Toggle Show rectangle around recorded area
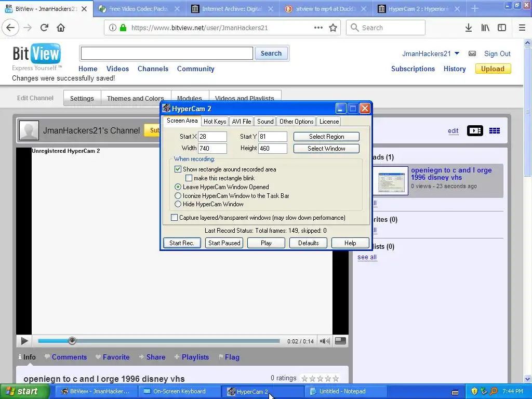Screen dimensions: 532x399 tap(178, 169)
